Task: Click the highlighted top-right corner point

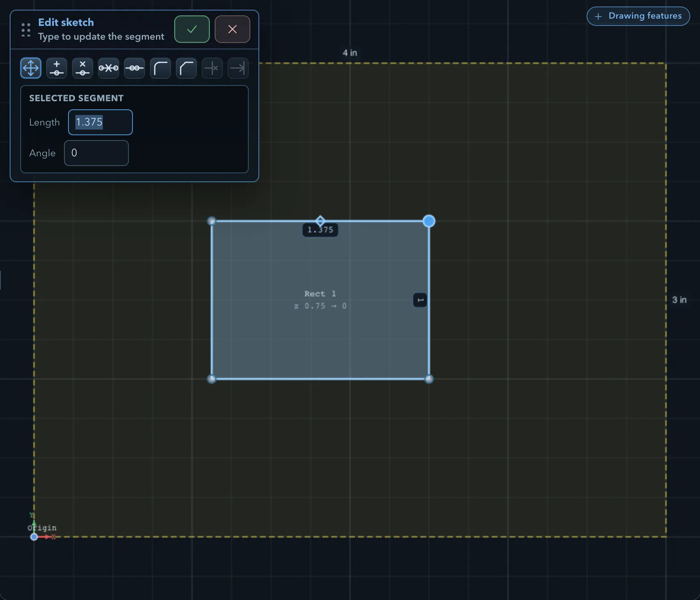Action: coord(429,221)
